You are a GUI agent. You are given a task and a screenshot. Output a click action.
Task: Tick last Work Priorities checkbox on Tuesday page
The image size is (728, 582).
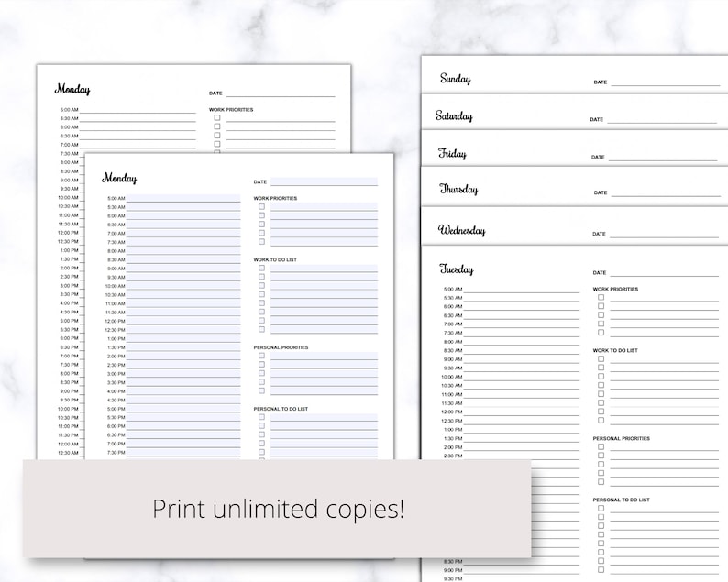(601, 333)
